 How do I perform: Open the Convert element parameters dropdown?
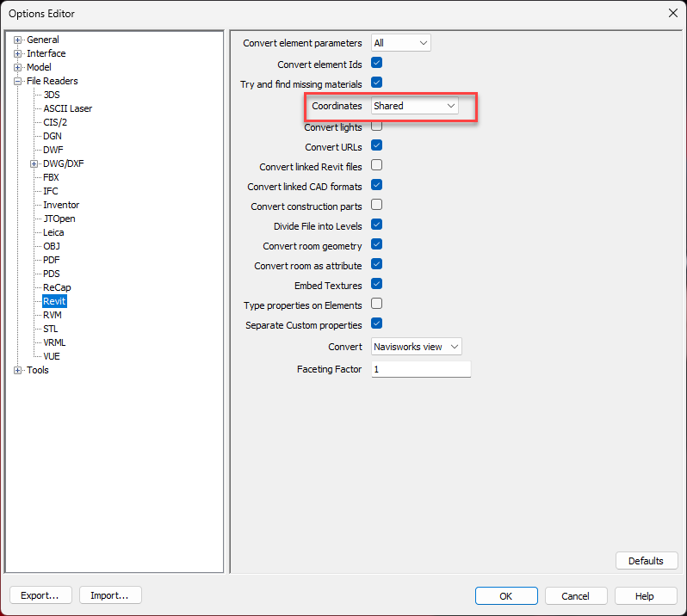click(400, 43)
